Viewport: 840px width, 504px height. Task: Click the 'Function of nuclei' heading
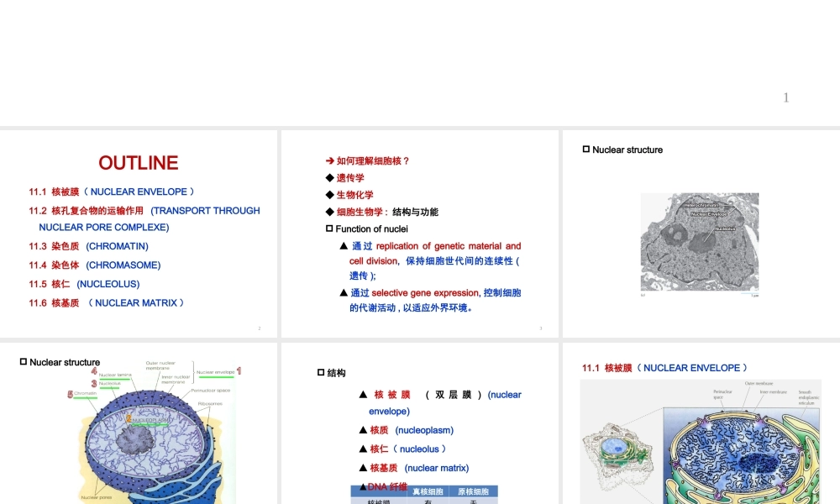[x=367, y=228]
